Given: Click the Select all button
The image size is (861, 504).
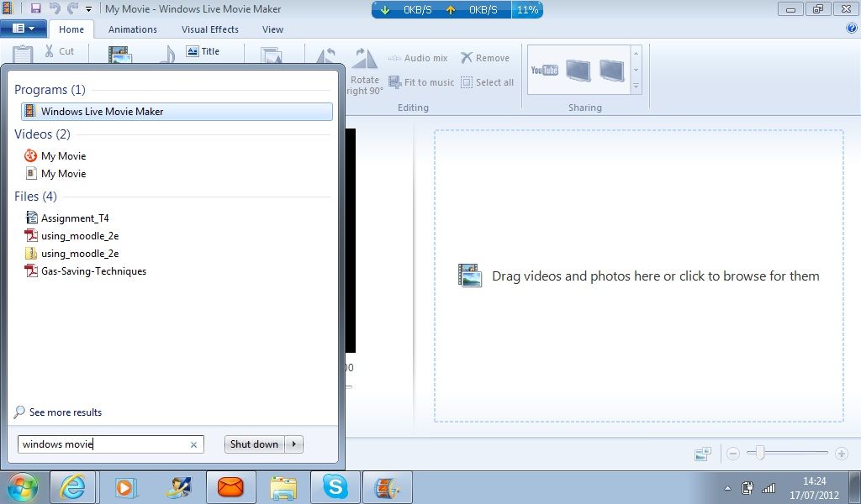Looking at the screenshot, I should [487, 82].
